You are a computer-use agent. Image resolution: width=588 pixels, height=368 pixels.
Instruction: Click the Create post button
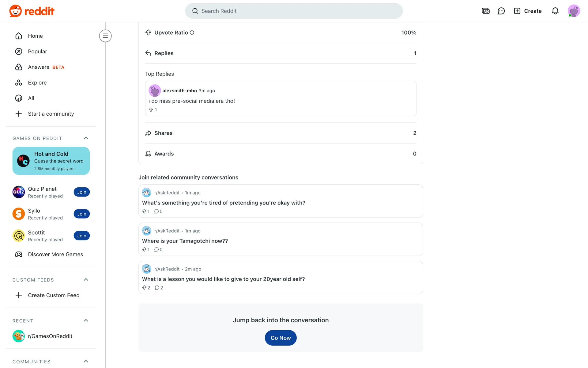[528, 11]
